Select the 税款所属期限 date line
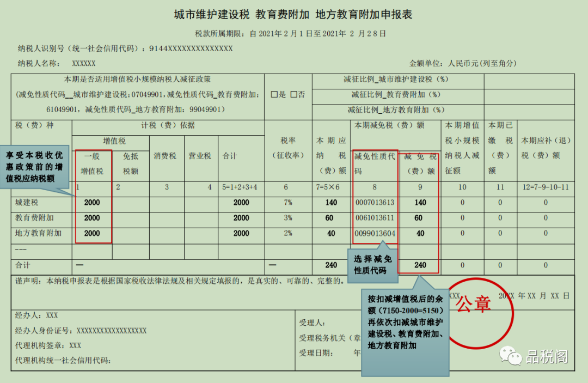The image size is (588, 383). pyautogui.click(x=291, y=34)
